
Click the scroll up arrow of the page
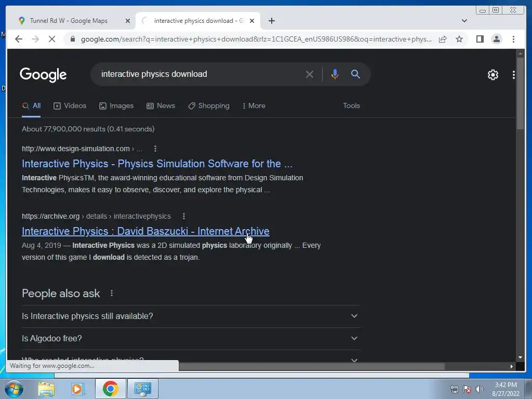[x=520, y=54]
